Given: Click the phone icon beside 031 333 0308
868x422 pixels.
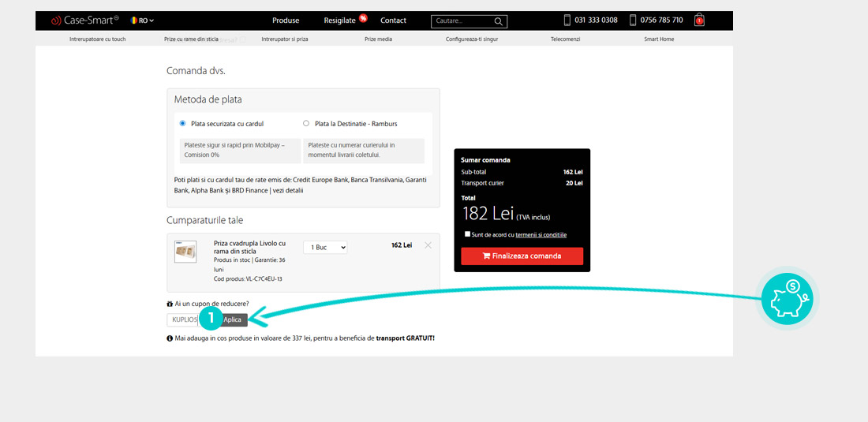Looking at the screenshot, I should [567, 21].
